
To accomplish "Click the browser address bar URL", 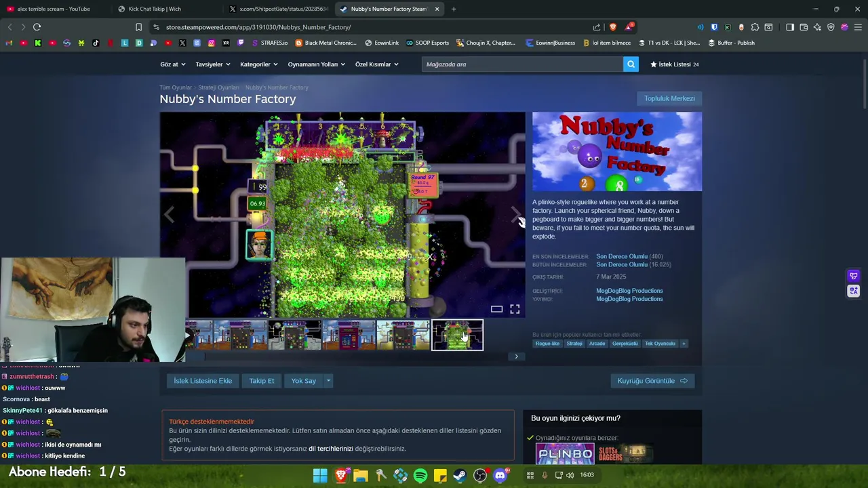I will point(258,27).
